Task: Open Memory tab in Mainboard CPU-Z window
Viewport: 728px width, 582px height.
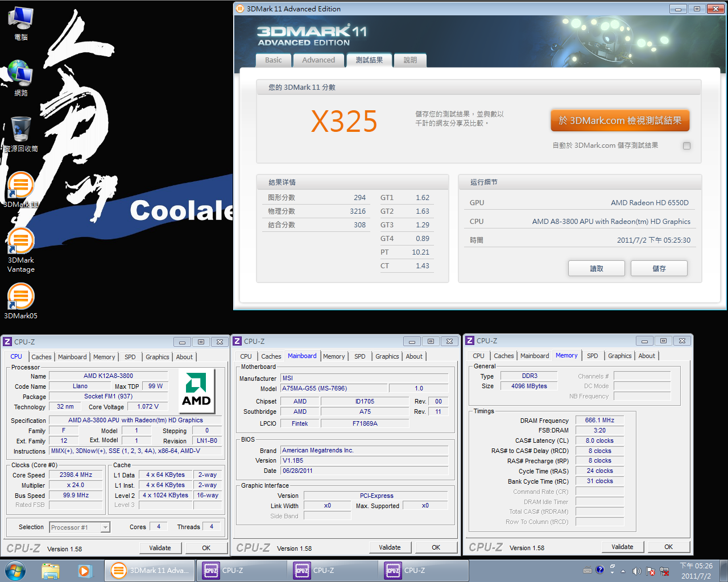Action: pos(334,356)
